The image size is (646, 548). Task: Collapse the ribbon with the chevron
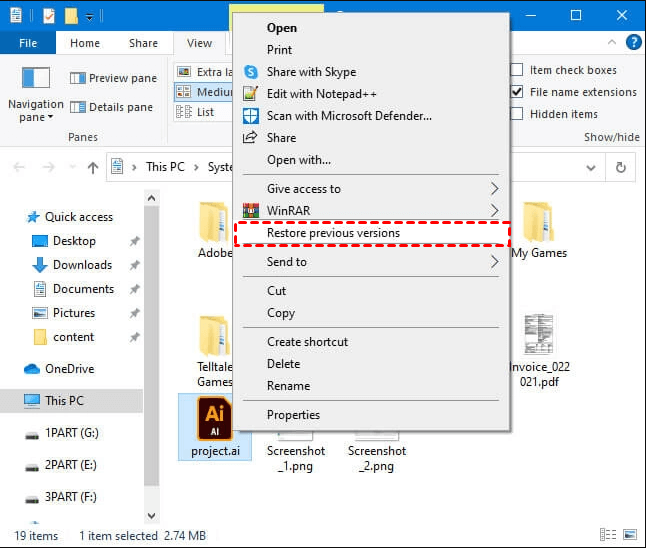(x=612, y=42)
